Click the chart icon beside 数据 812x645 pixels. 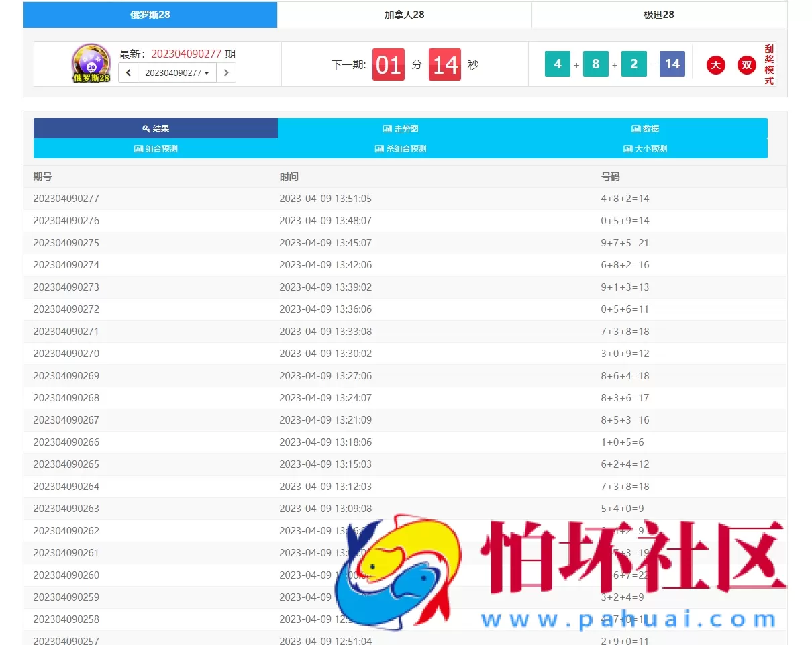coord(636,128)
